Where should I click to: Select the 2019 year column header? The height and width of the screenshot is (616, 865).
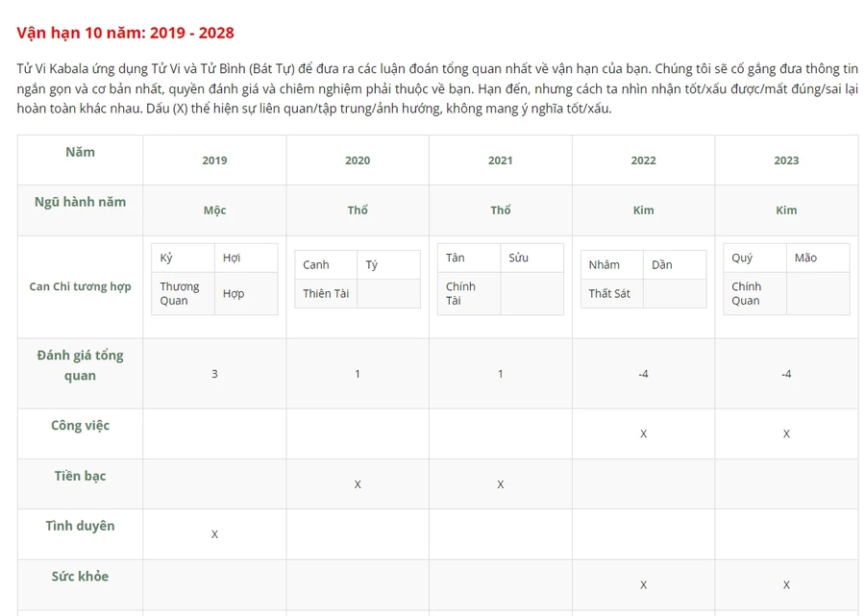click(214, 160)
